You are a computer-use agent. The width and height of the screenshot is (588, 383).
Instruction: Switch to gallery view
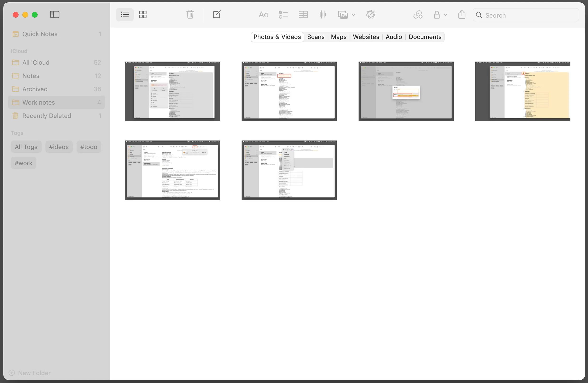pos(143,15)
